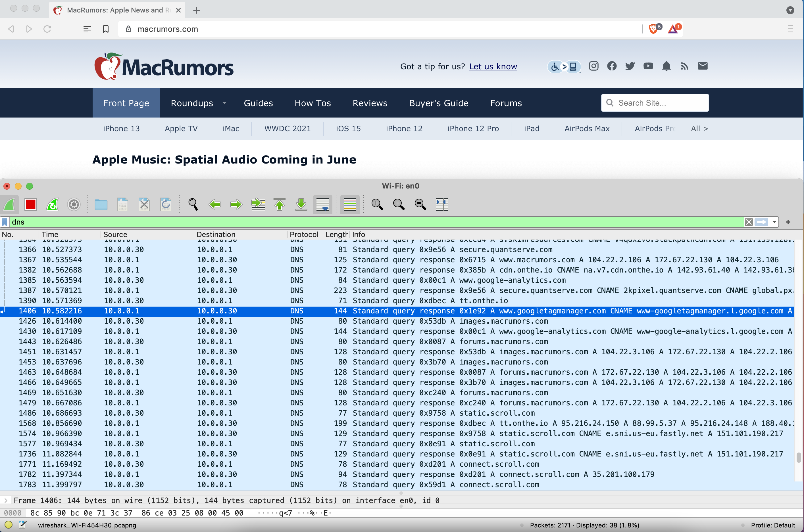
Task: Zoom out the packet list text
Action: coord(399,204)
